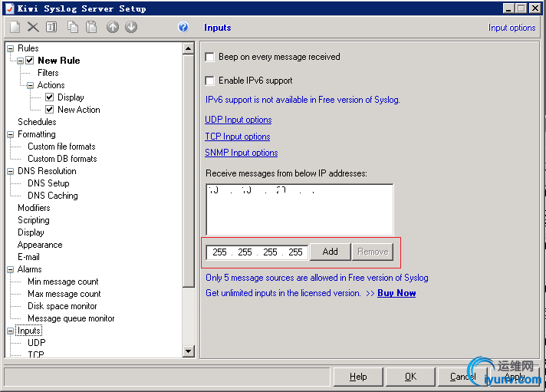This screenshot has height=392, width=546.
Task: Select Modifiers in the tree
Action: click(x=34, y=208)
